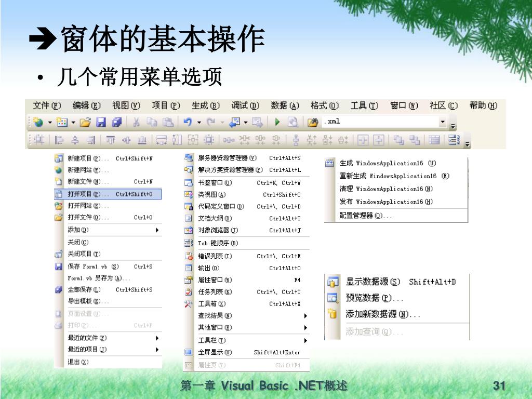Viewport: 532px width, 399px height.
Task: Click the Align Bottoms layout icon
Action: (142, 140)
